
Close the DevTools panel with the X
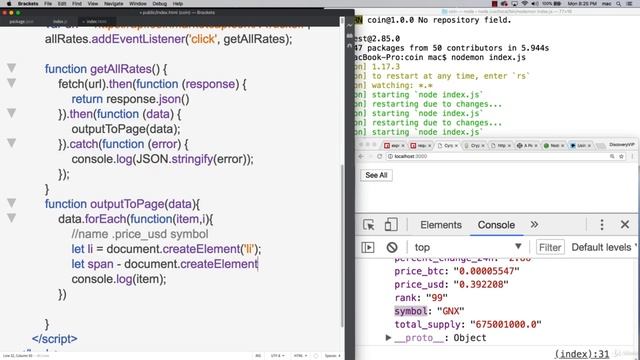(x=625, y=224)
